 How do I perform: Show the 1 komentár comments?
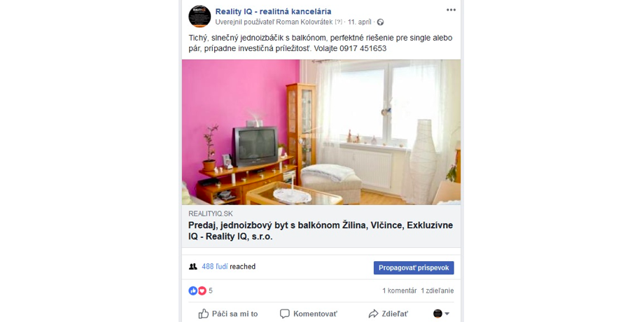400,290
